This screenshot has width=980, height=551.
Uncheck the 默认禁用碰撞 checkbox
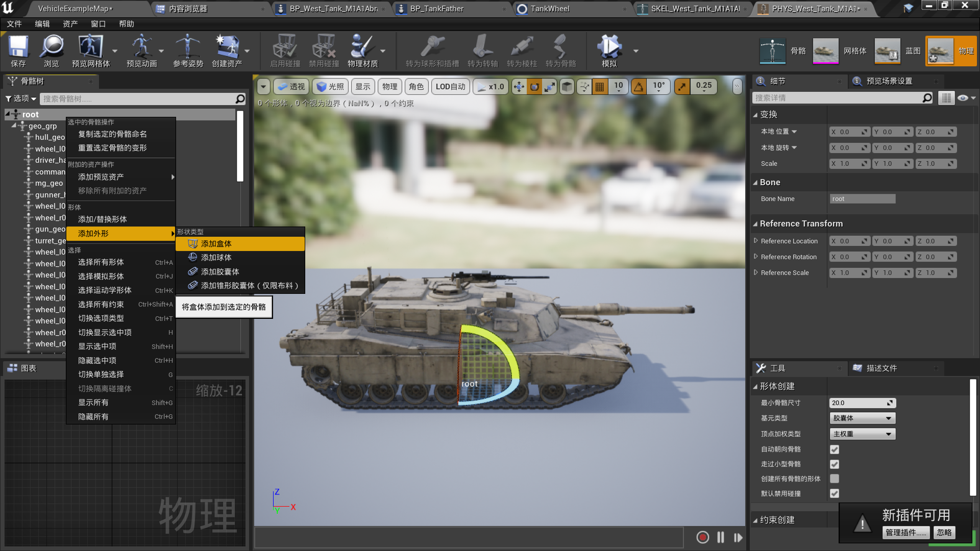(x=835, y=493)
